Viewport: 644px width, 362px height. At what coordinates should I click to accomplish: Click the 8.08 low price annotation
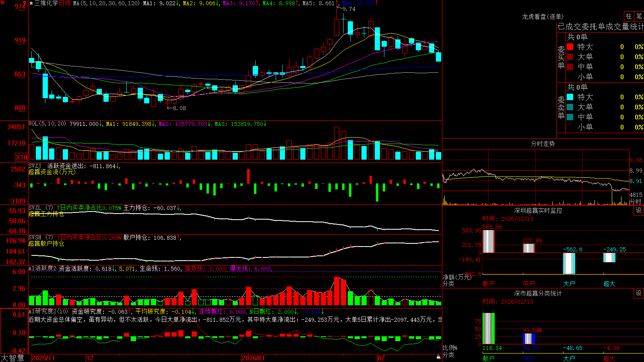coord(179,108)
